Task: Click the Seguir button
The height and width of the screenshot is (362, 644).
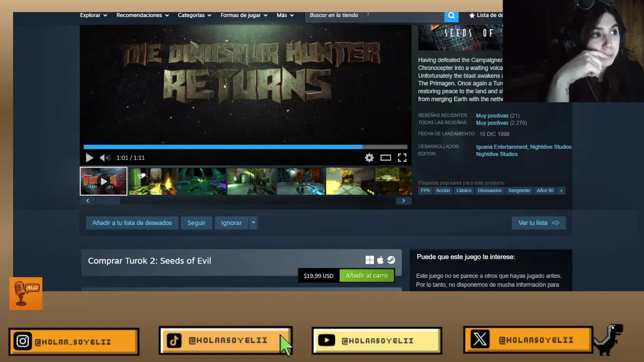Action: [196, 223]
